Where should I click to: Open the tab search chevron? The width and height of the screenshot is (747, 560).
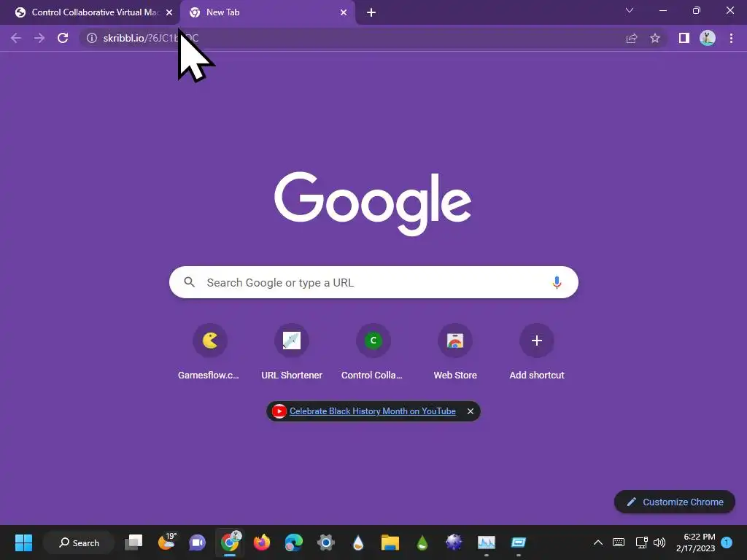click(x=630, y=10)
